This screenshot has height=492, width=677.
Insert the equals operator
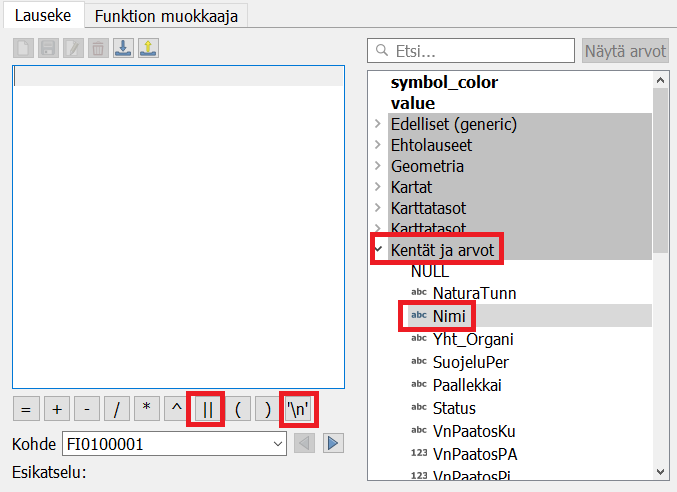pyautogui.click(x=26, y=409)
